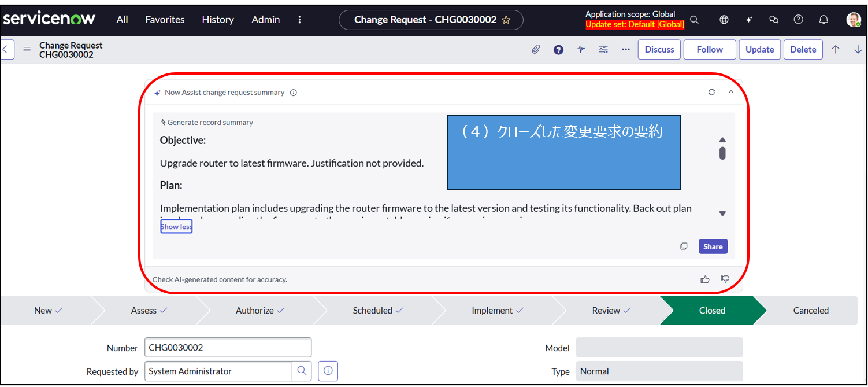Click the summary scrollbar up arrow
This screenshot has width=868, height=387.
point(722,139)
